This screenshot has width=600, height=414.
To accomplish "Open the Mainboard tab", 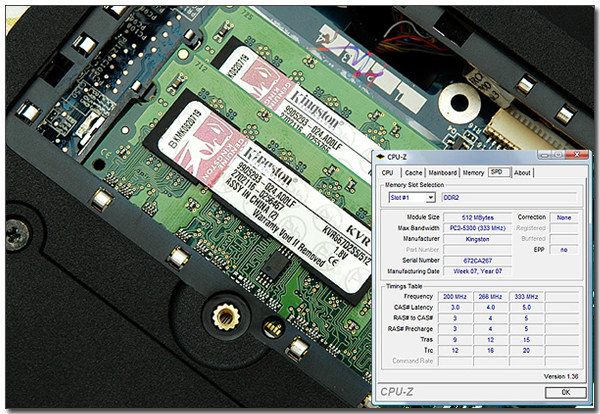I will (x=442, y=173).
